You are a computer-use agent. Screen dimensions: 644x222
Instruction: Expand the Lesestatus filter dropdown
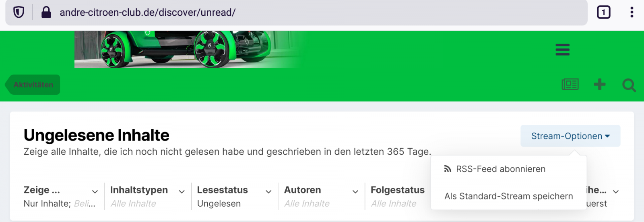[235, 196]
